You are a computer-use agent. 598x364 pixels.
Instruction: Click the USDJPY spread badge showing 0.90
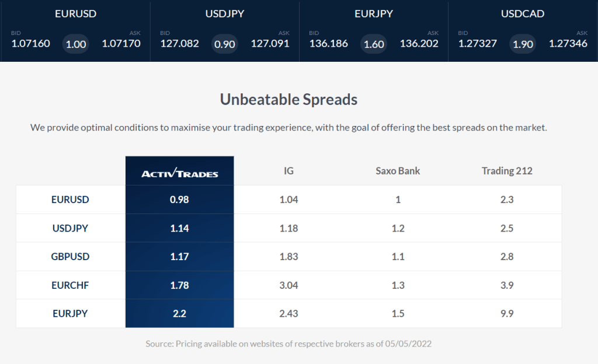pyautogui.click(x=224, y=43)
